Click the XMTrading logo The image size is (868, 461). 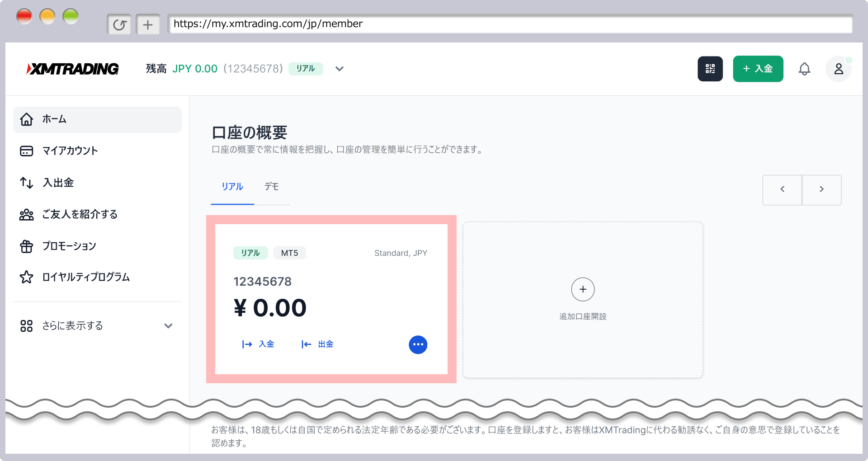(73, 69)
